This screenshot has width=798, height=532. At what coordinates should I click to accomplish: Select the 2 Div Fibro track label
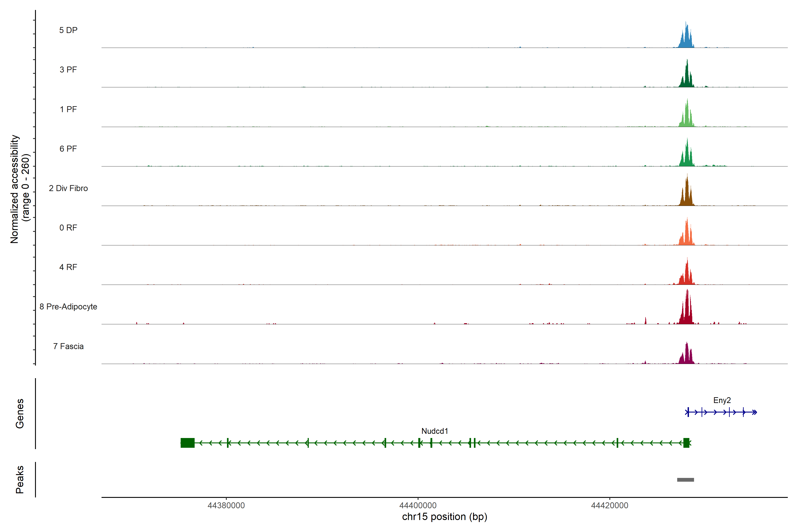pos(68,188)
